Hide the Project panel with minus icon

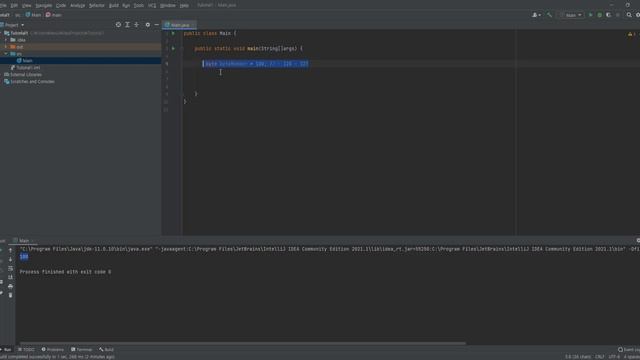click(157, 25)
